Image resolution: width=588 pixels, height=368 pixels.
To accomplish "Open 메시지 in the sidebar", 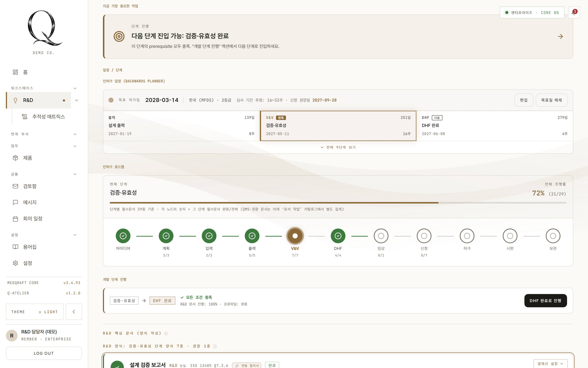I will point(44,202).
